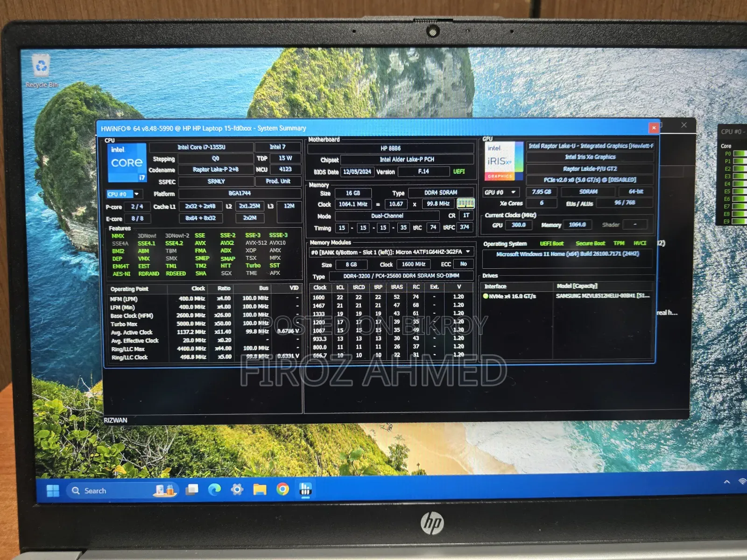
Task: Click the L3 cache 12M field
Action: click(289, 211)
